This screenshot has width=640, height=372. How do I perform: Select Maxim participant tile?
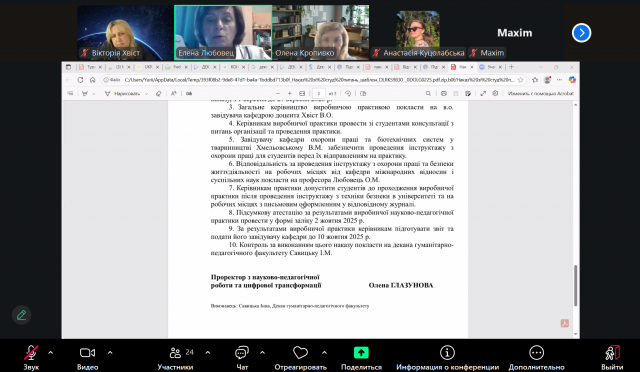point(515,33)
